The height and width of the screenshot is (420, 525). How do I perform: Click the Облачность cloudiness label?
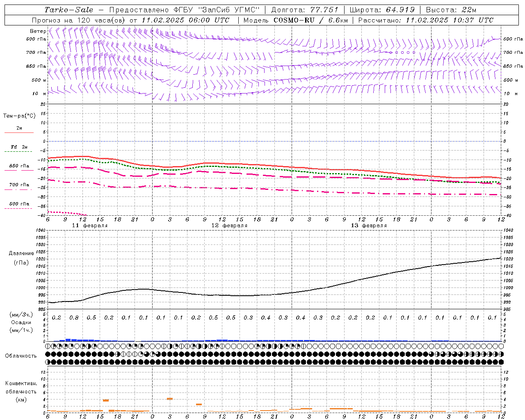(21, 356)
